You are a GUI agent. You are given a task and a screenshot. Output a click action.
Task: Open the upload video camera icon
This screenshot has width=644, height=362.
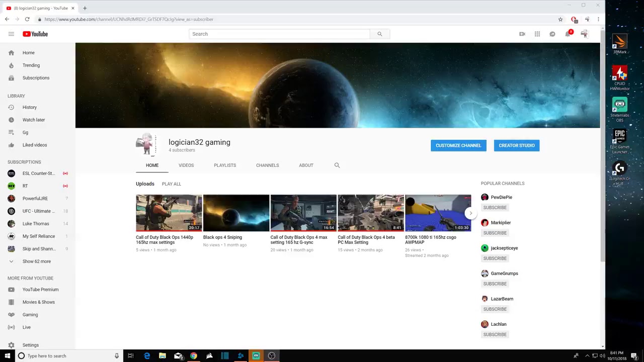tap(522, 34)
